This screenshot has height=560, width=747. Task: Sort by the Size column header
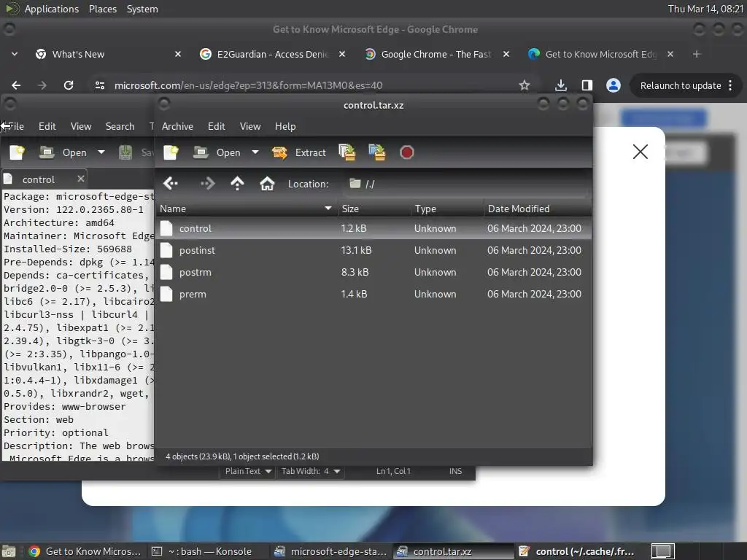pyautogui.click(x=374, y=209)
